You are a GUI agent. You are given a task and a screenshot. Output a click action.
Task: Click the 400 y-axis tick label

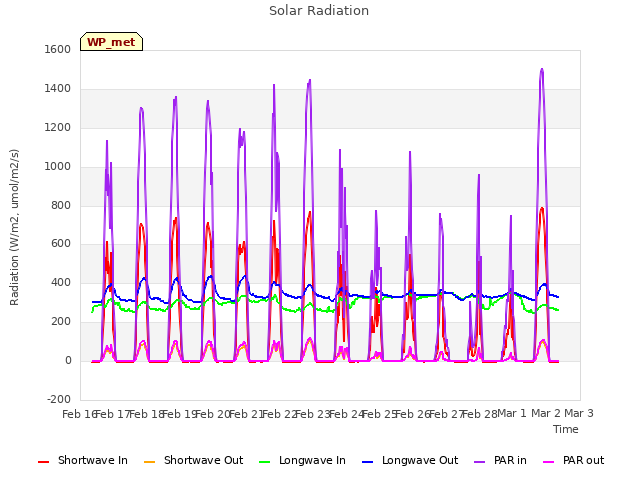click(61, 282)
